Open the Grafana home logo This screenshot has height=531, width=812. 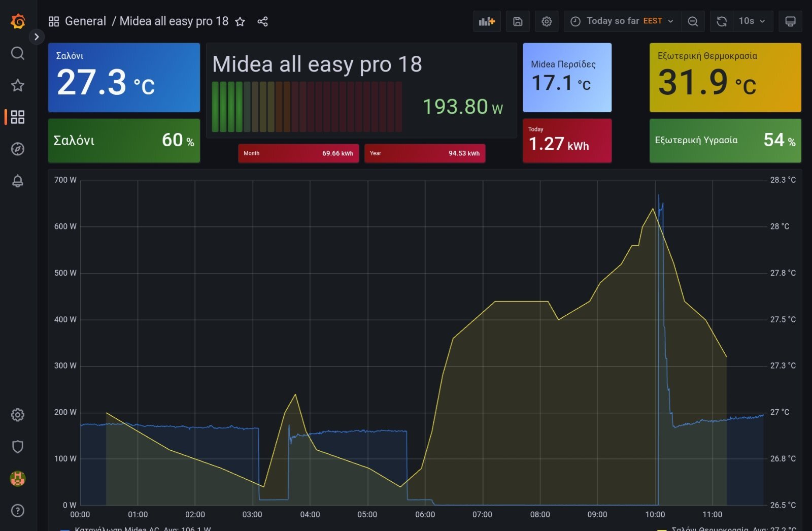[x=18, y=21]
